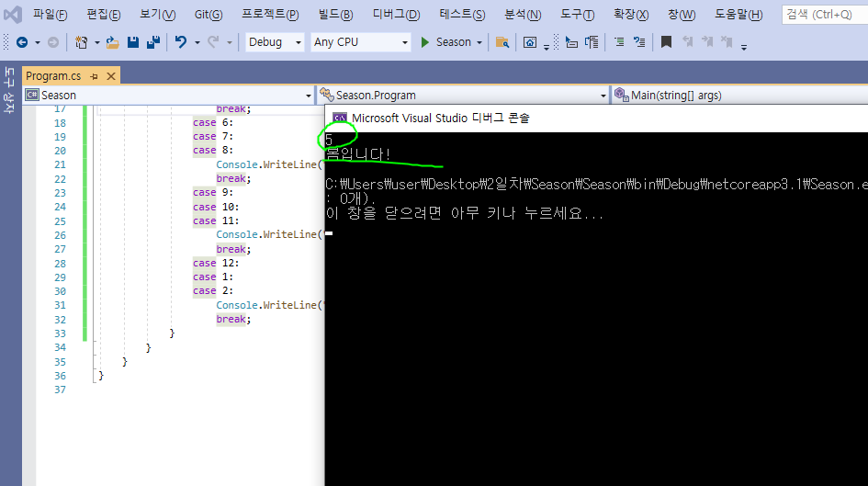Open the 파일(F) menu
Screen dimensions: 868x486
point(50,15)
